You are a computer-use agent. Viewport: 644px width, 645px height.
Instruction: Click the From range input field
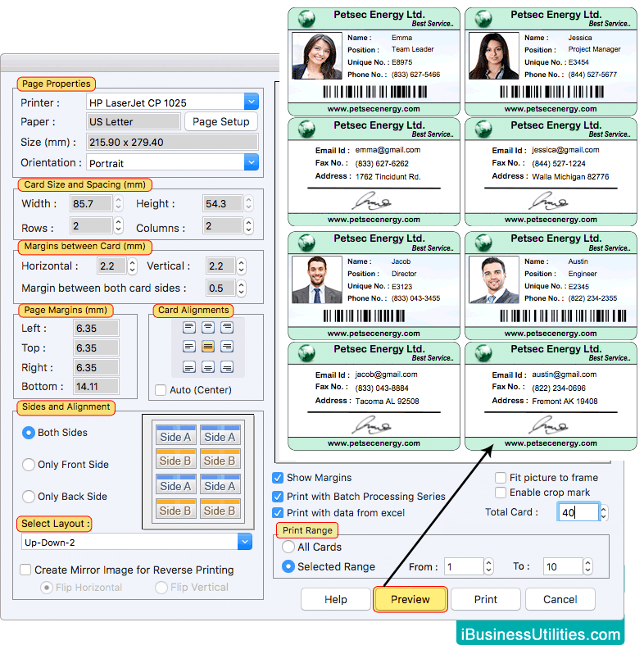point(464,566)
